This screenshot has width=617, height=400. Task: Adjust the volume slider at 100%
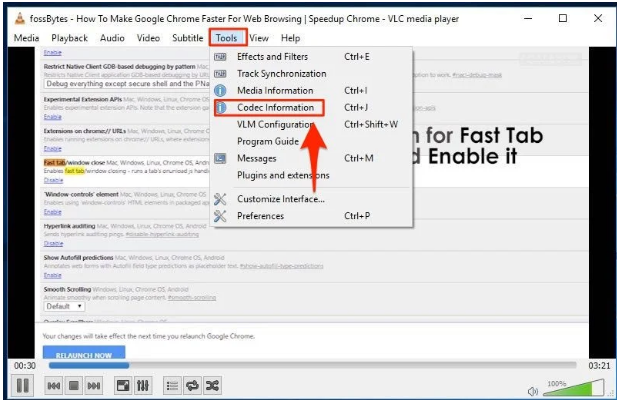pos(573,388)
